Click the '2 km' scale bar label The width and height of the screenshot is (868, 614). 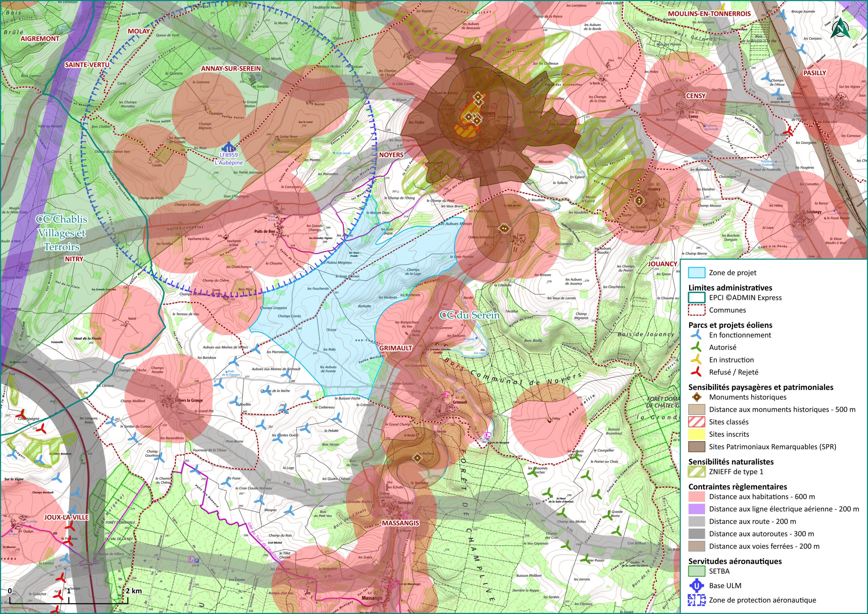[134, 591]
